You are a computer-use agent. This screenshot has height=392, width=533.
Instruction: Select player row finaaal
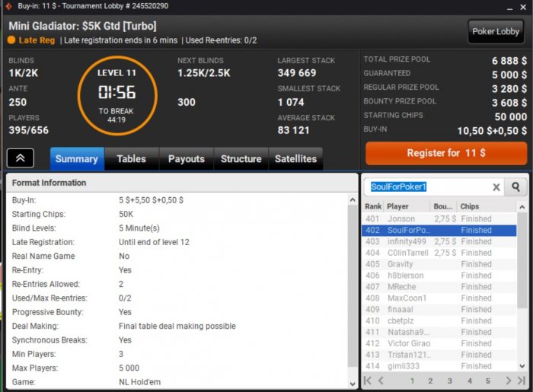pyautogui.click(x=439, y=310)
